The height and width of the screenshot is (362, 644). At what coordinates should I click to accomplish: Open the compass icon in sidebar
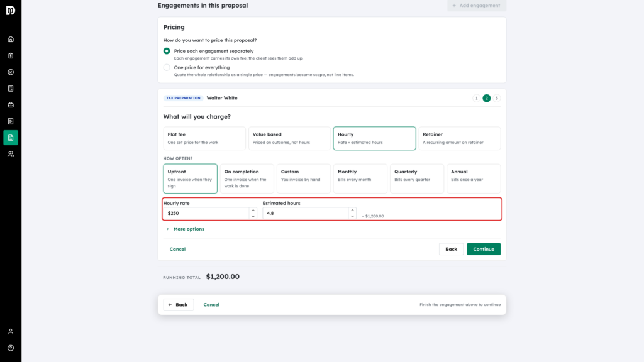point(11,72)
